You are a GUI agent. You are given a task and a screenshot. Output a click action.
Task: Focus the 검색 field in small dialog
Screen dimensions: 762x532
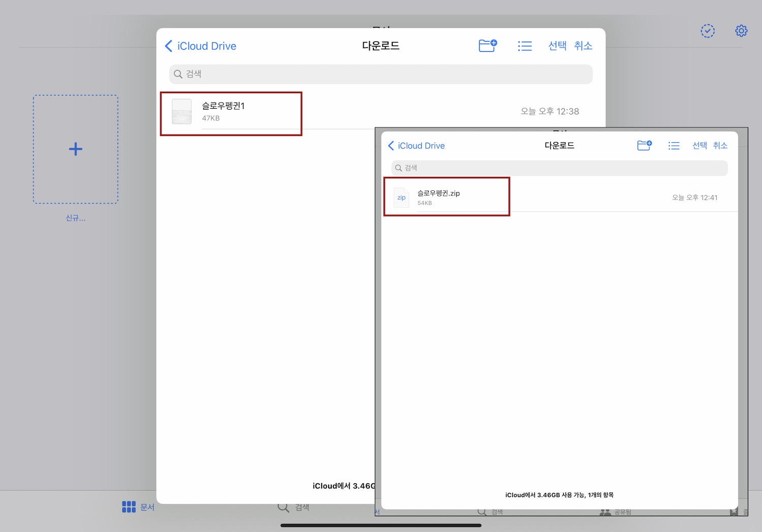coord(559,168)
